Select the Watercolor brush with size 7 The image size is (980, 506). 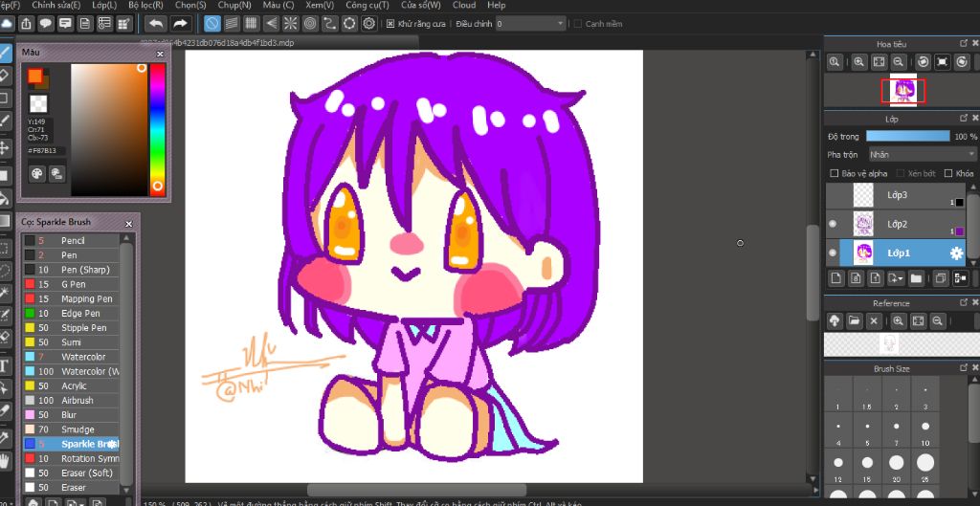point(71,357)
